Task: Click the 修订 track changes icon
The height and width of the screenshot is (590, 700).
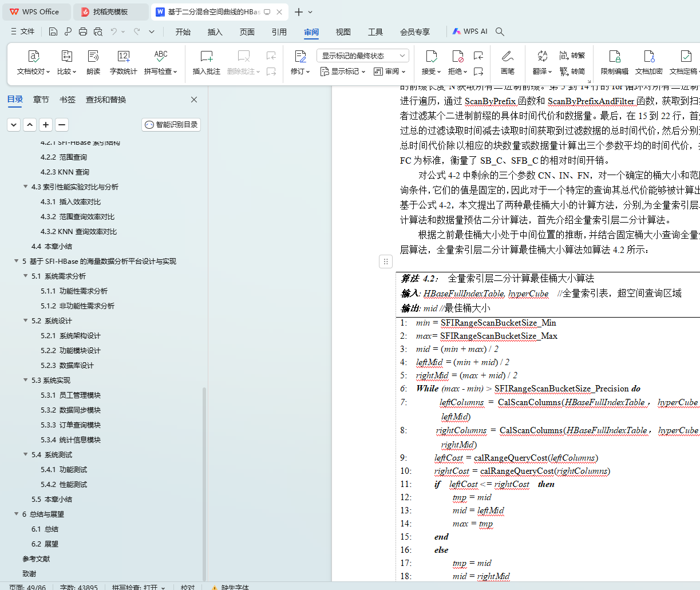Action: [300, 56]
